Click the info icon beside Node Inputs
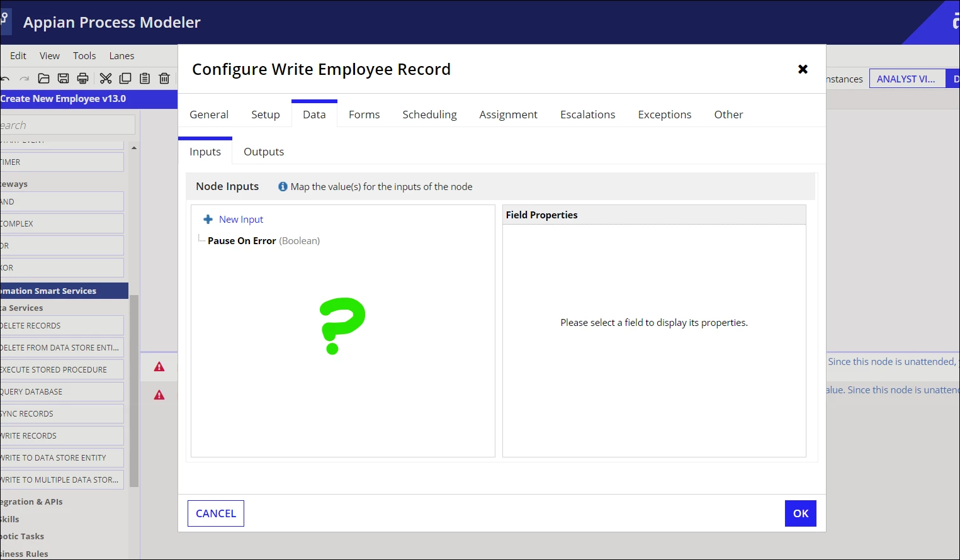 (283, 187)
